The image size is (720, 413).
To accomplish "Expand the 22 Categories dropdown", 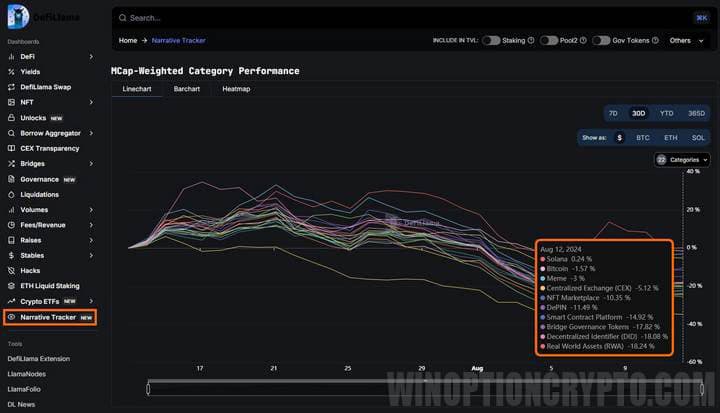I will coord(682,159).
